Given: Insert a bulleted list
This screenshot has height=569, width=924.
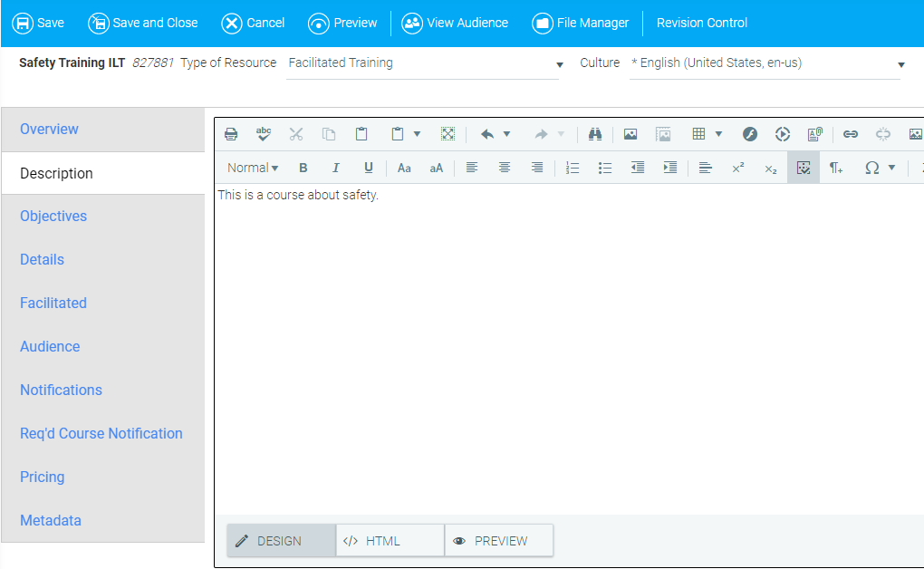Looking at the screenshot, I should [605, 168].
